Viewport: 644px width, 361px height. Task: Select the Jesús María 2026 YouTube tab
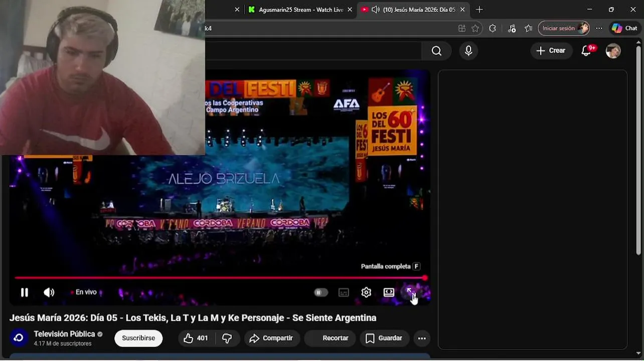coord(412,10)
